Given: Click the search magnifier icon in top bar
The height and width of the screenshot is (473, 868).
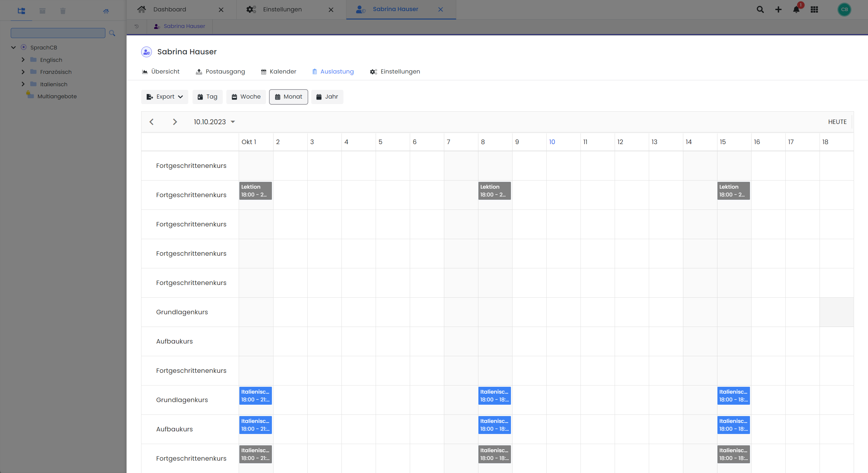Looking at the screenshot, I should pos(760,9).
